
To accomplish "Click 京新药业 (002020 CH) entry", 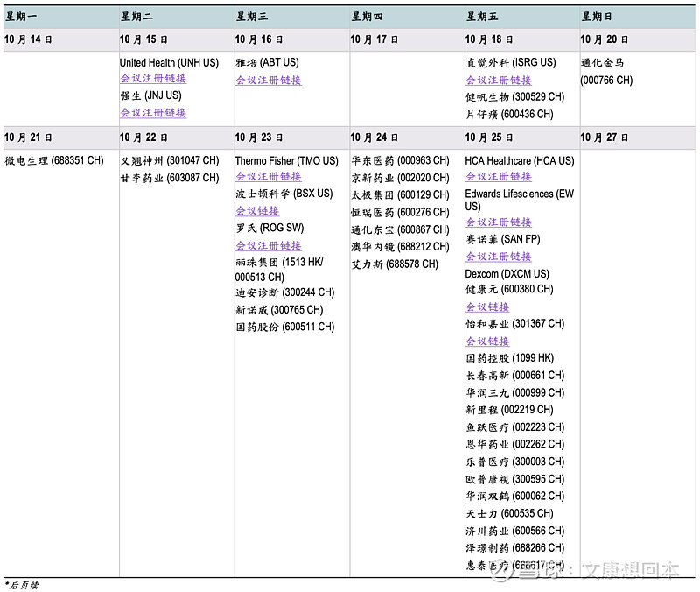I will coord(400,178).
